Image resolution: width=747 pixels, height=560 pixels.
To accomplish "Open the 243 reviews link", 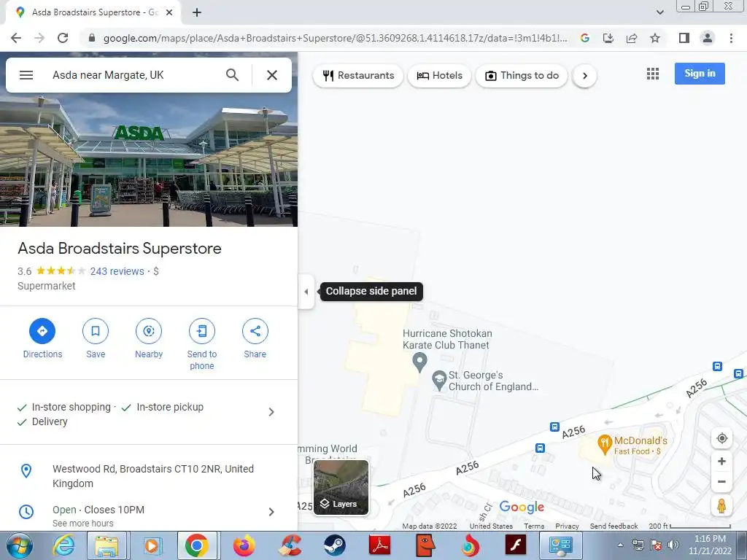I will (x=117, y=271).
